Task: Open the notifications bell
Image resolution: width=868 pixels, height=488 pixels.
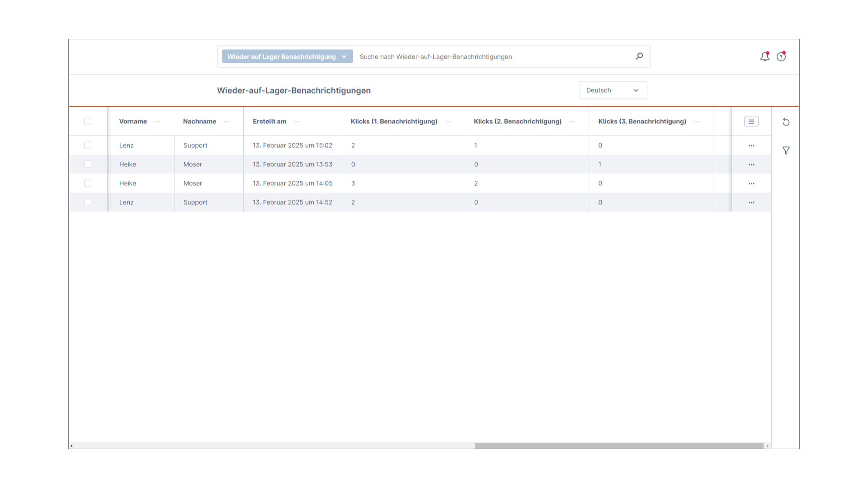Action: tap(764, 56)
